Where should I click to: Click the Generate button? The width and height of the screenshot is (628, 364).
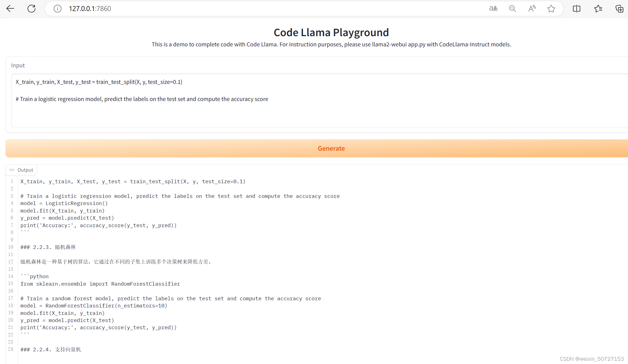(x=317, y=148)
